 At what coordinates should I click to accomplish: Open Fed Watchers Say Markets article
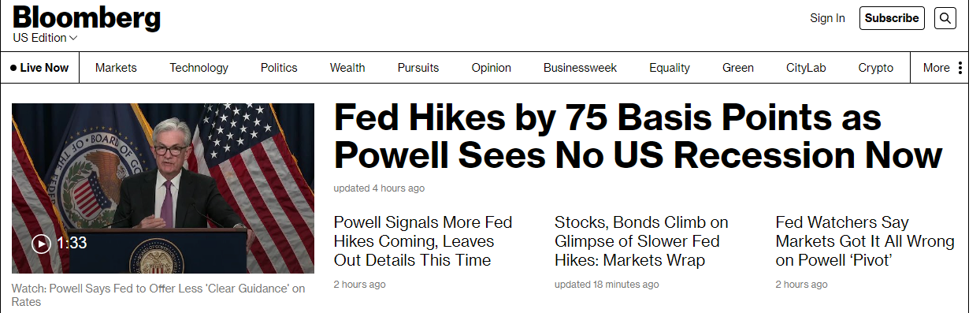[865, 241]
